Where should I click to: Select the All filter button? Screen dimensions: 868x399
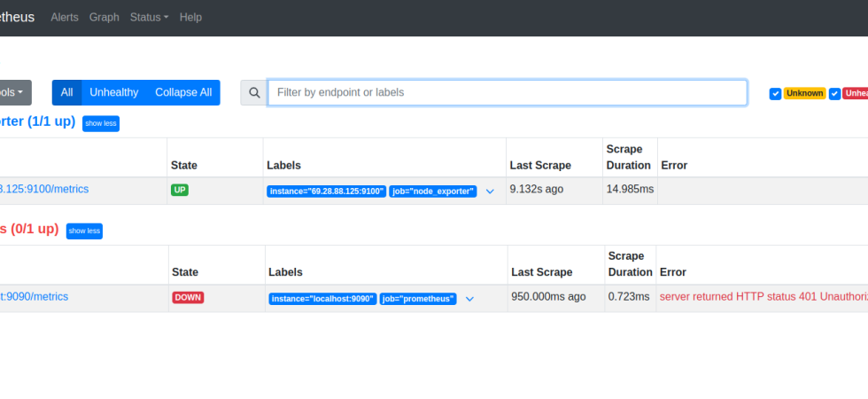click(x=66, y=93)
